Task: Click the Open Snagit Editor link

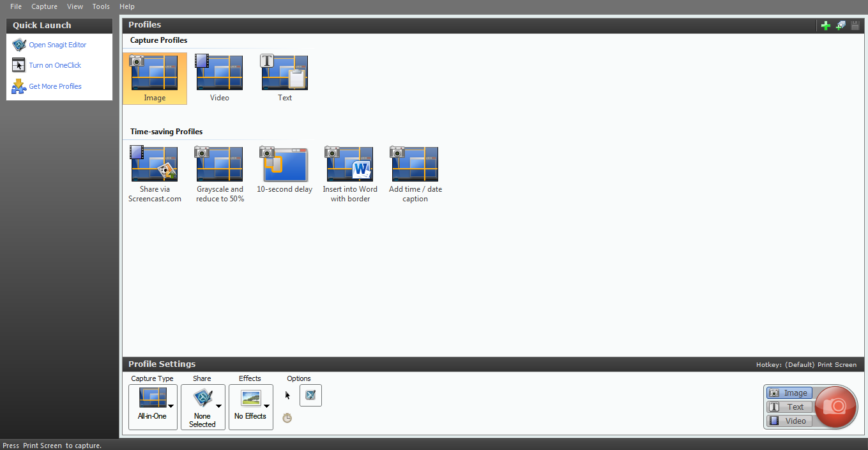Action: coord(57,45)
